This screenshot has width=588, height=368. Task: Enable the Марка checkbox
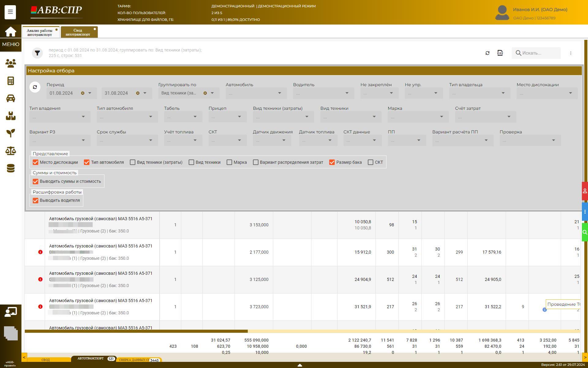click(229, 162)
